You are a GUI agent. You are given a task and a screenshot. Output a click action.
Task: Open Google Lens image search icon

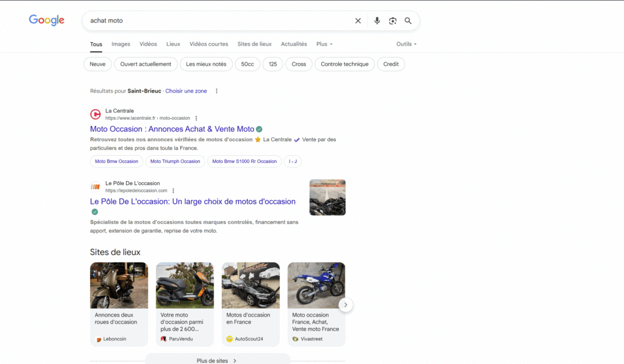pos(392,21)
